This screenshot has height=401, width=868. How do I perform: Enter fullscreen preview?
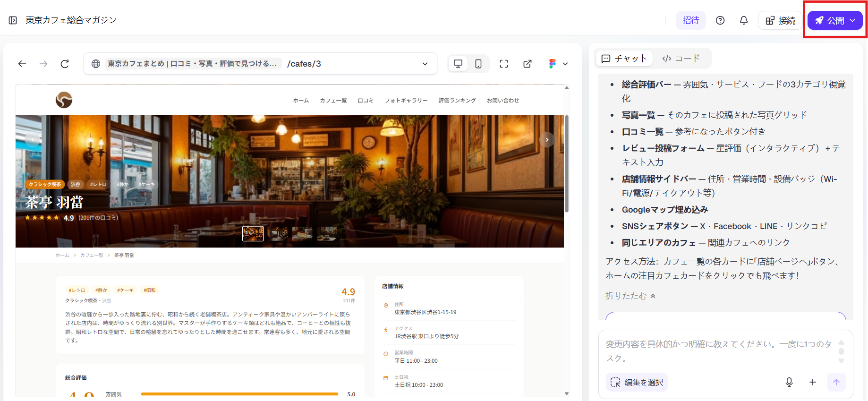pyautogui.click(x=504, y=64)
